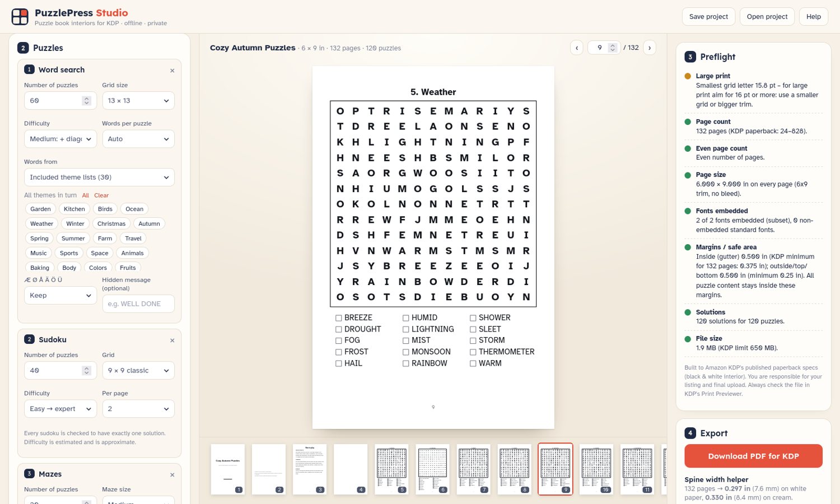Click the Sudoku count stepper
This screenshot has width=840, height=504.
(86, 371)
